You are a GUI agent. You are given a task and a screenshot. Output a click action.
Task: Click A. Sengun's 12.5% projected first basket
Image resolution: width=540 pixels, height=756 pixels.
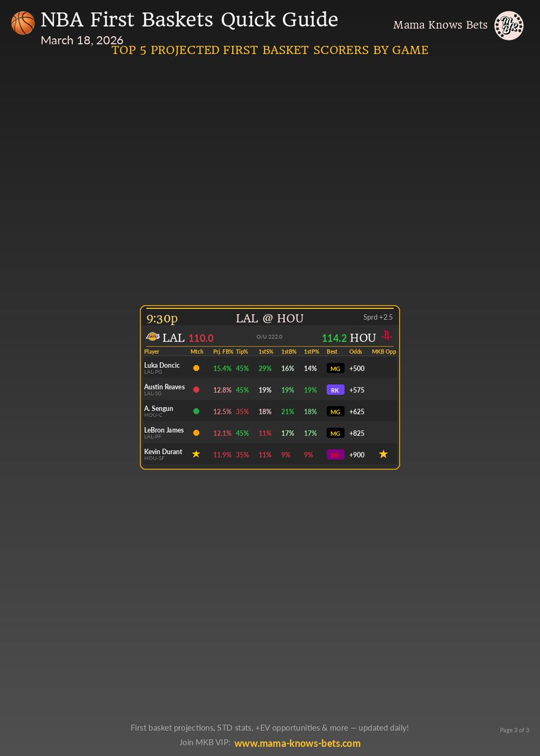[x=223, y=411]
